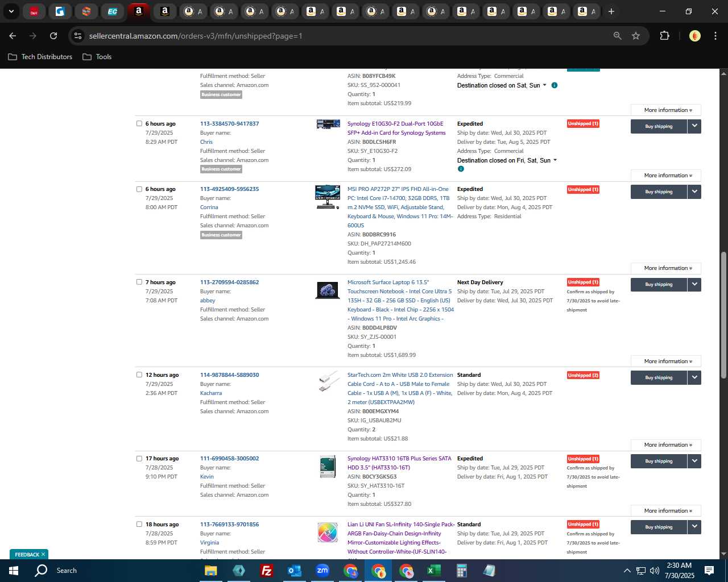Open Buy shipping dropdown for Surface Laptop order

click(x=694, y=284)
